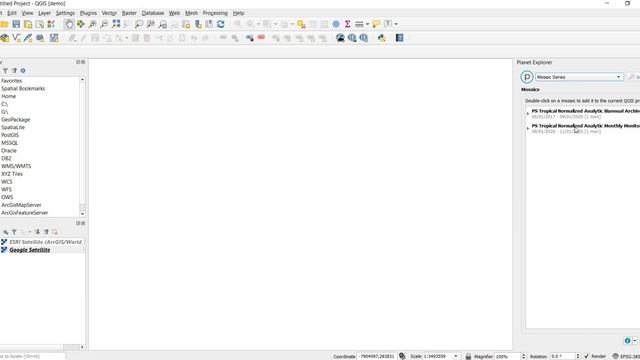Open the Data Source Manager icon
Image resolution: width=640 pixels, height=360 pixels.
4,38
